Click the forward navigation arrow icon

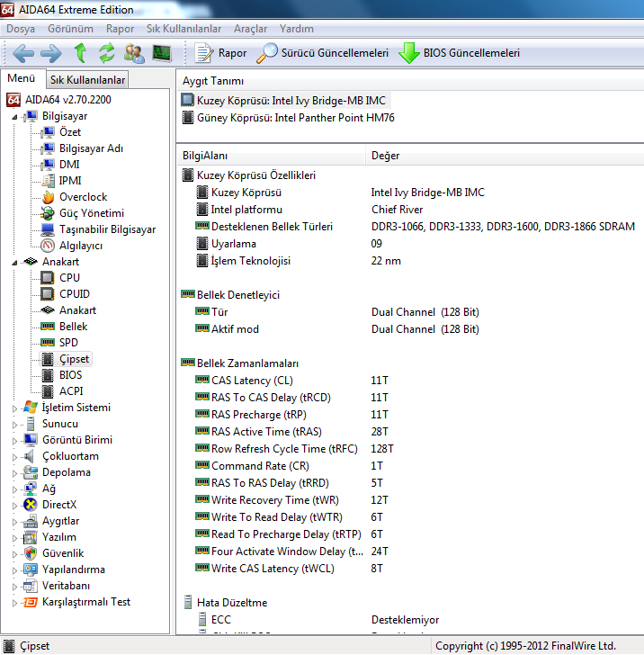click(x=50, y=53)
